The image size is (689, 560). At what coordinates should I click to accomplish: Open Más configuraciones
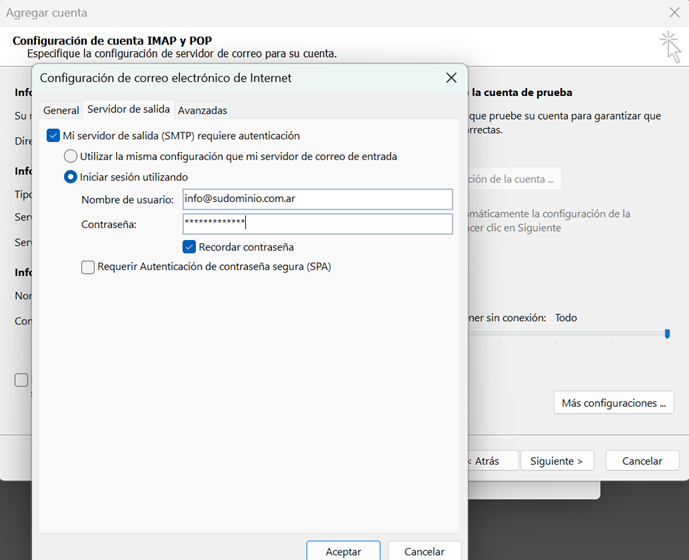[613, 403]
